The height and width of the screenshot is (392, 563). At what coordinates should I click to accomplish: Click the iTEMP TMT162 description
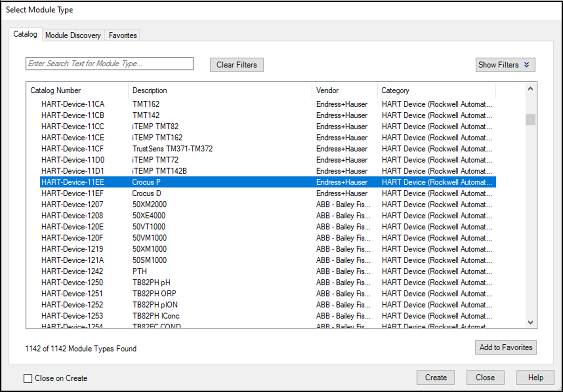pyautogui.click(x=157, y=137)
